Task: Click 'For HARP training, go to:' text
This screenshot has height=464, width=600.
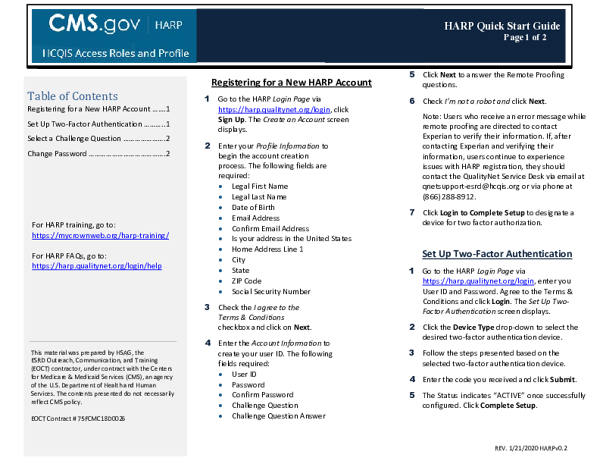Action: (x=73, y=225)
